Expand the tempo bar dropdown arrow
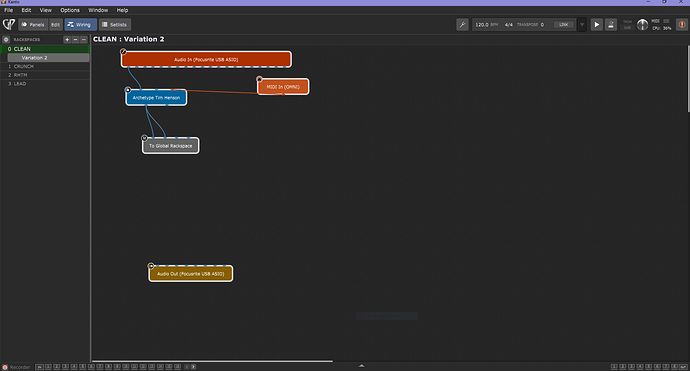This screenshot has height=371, width=690. (582, 25)
